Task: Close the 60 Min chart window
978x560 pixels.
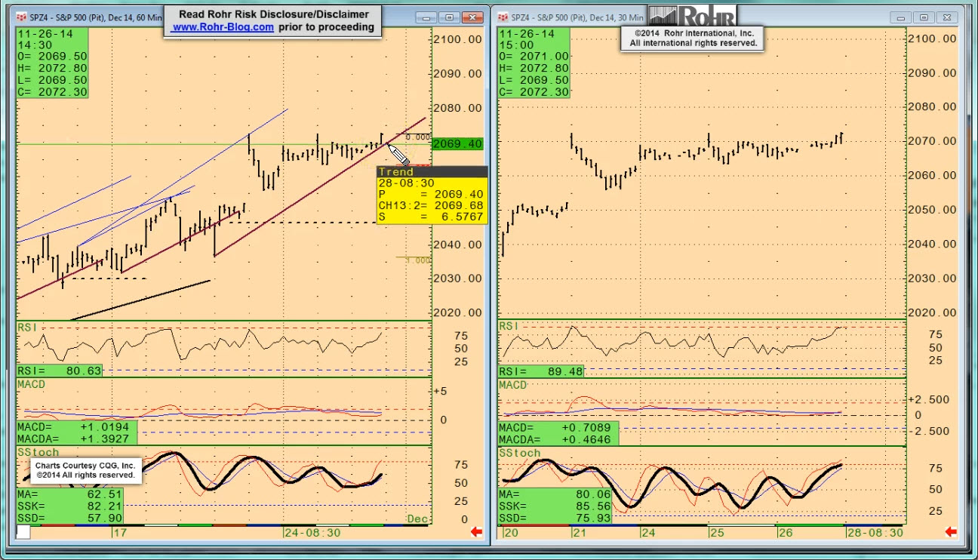Action: 472,17
